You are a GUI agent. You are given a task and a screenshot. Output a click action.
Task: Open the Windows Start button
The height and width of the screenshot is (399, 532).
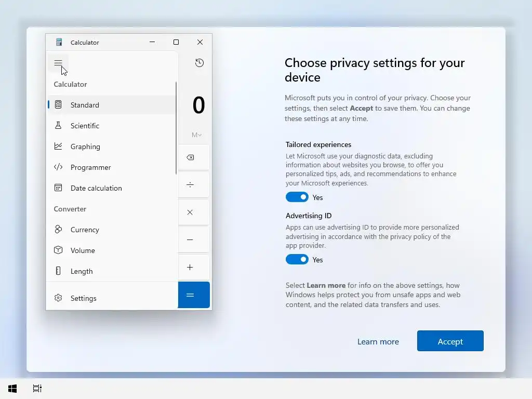(12, 389)
